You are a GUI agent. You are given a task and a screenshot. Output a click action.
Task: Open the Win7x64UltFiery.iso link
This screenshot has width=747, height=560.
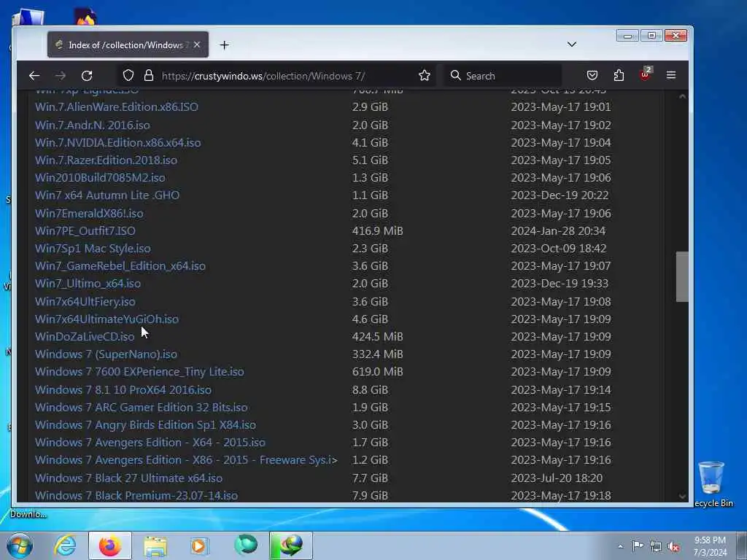tap(85, 301)
